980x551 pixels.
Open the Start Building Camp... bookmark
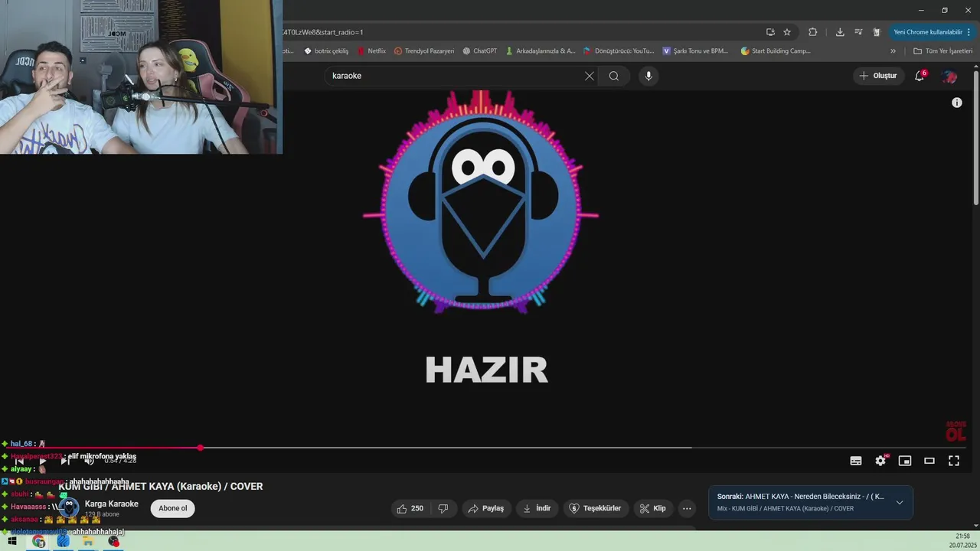(775, 51)
